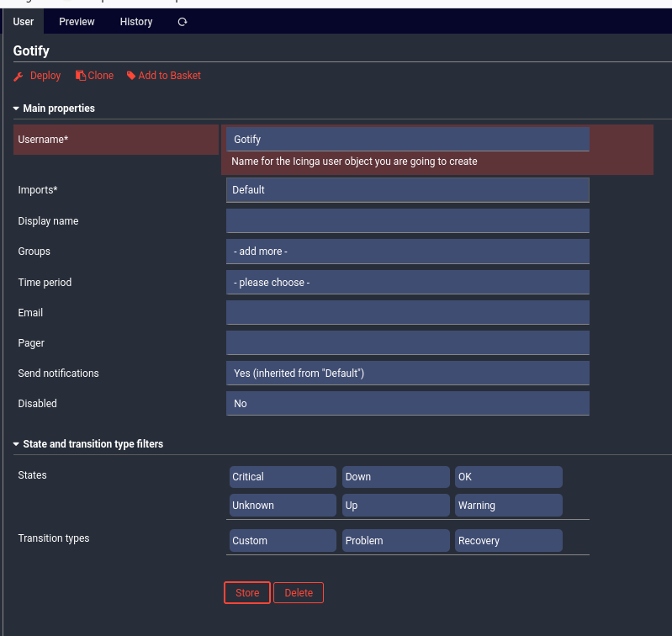Open the History tab

pos(136,22)
